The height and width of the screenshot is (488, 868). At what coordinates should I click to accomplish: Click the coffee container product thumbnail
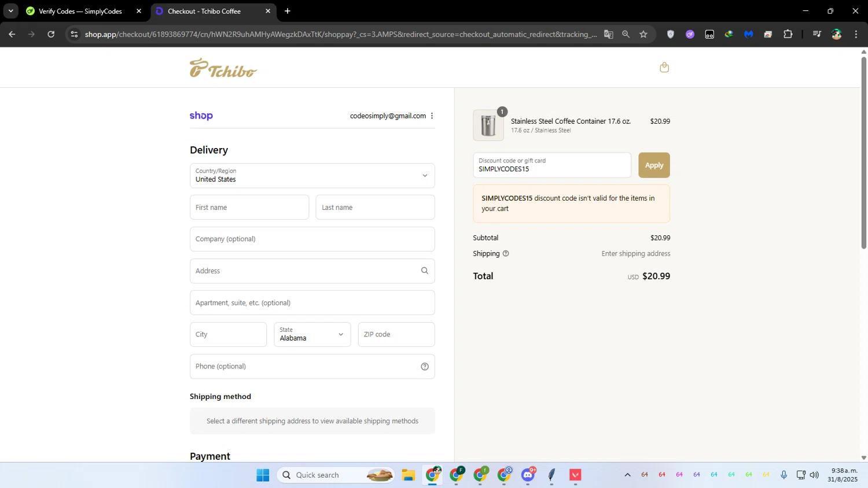coord(488,125)
